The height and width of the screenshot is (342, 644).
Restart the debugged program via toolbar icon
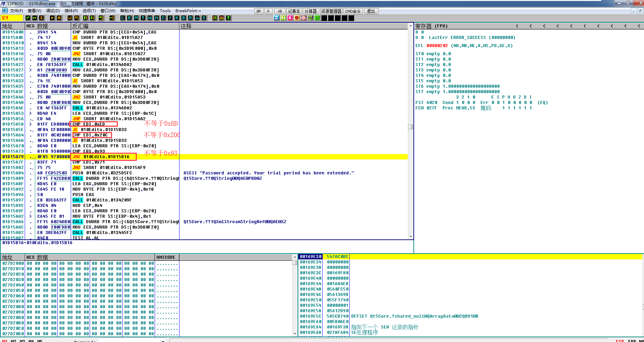point(28,18)
